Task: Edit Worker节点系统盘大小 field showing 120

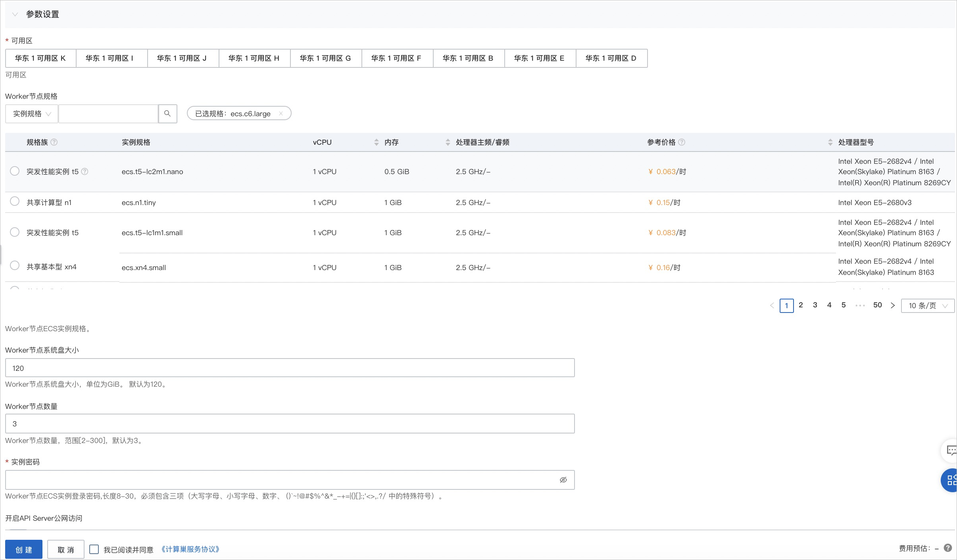Action: tap(290, 368)
